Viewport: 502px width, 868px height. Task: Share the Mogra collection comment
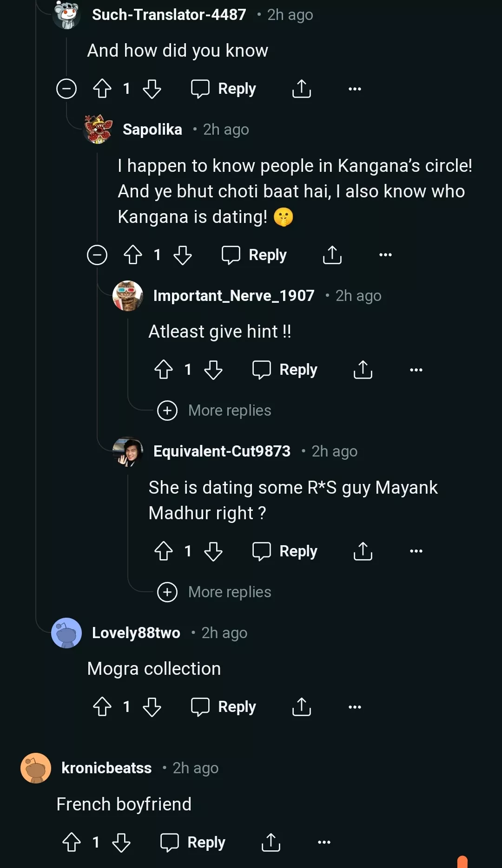click(x=302, y=707)
